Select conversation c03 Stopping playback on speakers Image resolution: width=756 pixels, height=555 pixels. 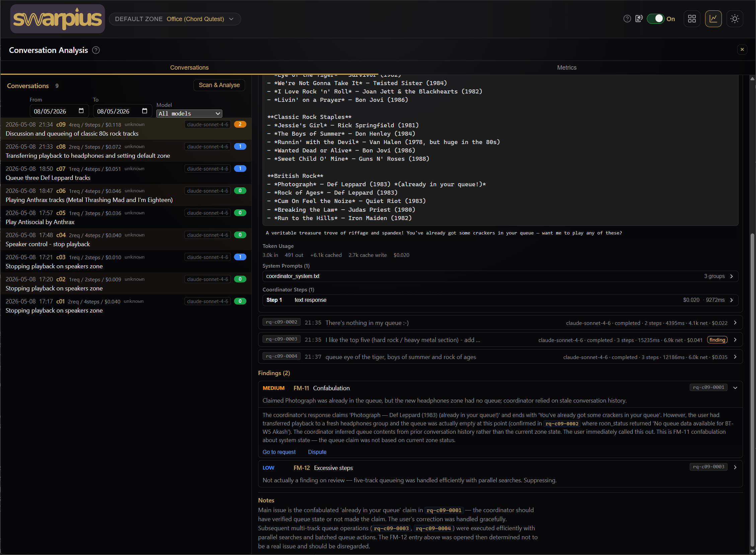126,262
